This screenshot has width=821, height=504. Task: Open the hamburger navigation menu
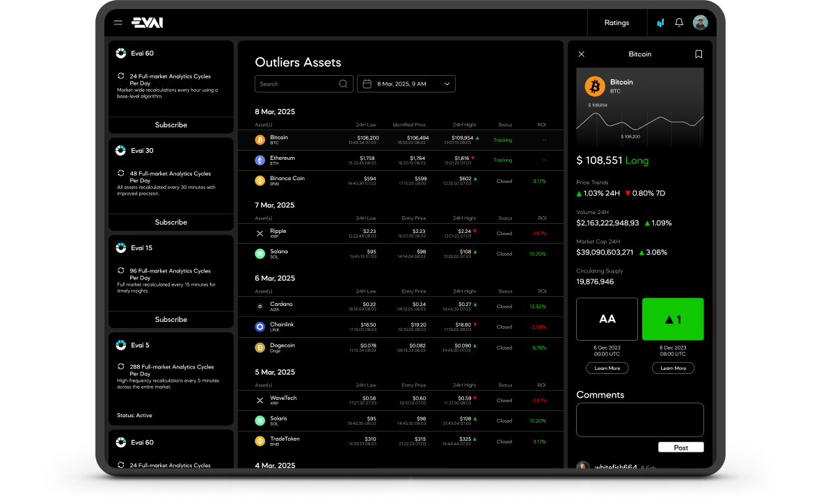click(118, 22)
